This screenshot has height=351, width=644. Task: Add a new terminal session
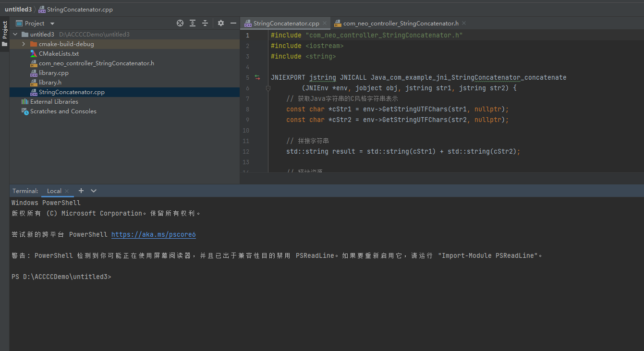[81, 191]
